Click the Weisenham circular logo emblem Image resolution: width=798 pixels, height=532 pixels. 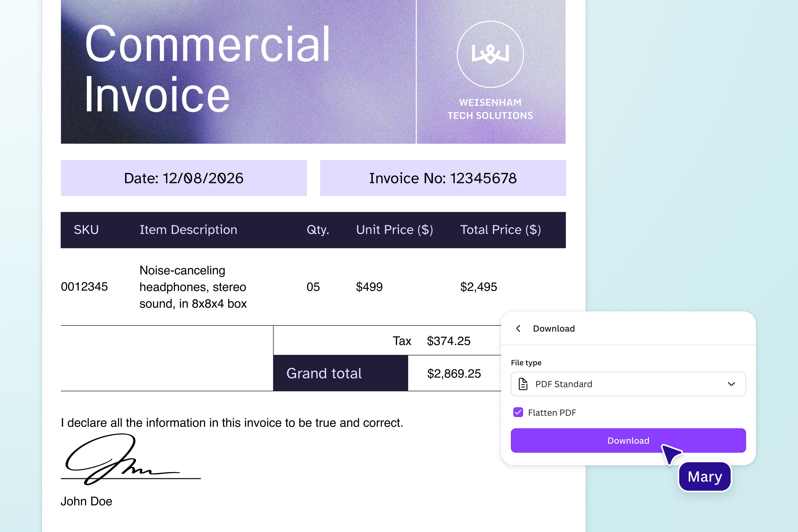tap(490, 54)
